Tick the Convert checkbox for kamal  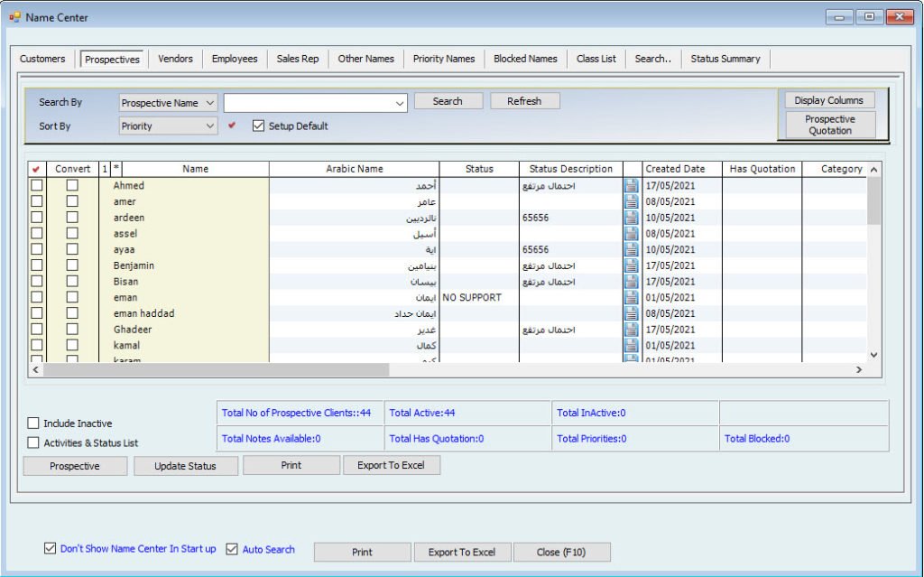coord(72,346)
